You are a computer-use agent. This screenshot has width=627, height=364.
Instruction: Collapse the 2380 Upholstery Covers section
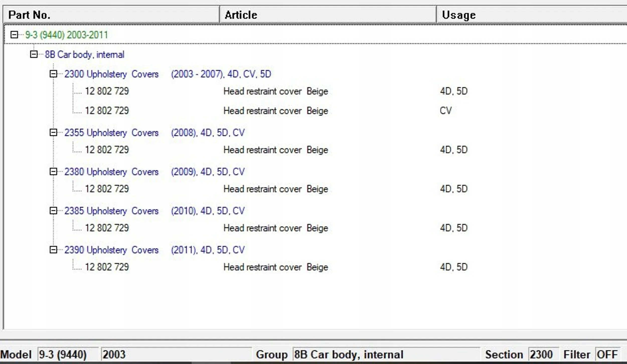pyautogui.click(x=53, y=172)
